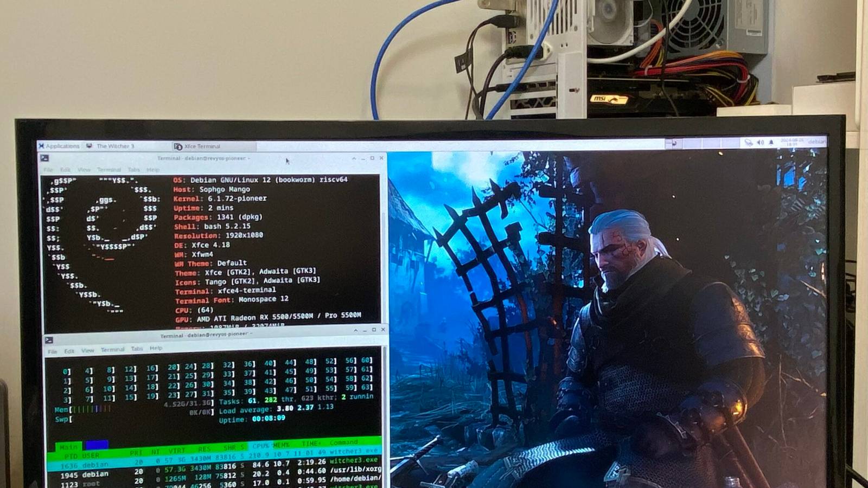Image resolution: width=868 pixels, height=488 pixels.
Task: Open File menu in htop terminal window
Action: pos(52,351)
